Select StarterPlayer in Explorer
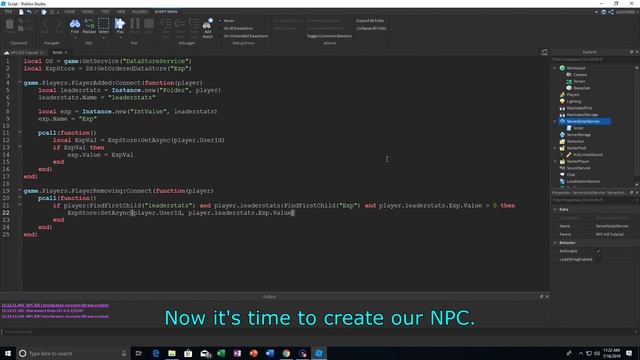This screenshot has width=640, height=360. 578,161
